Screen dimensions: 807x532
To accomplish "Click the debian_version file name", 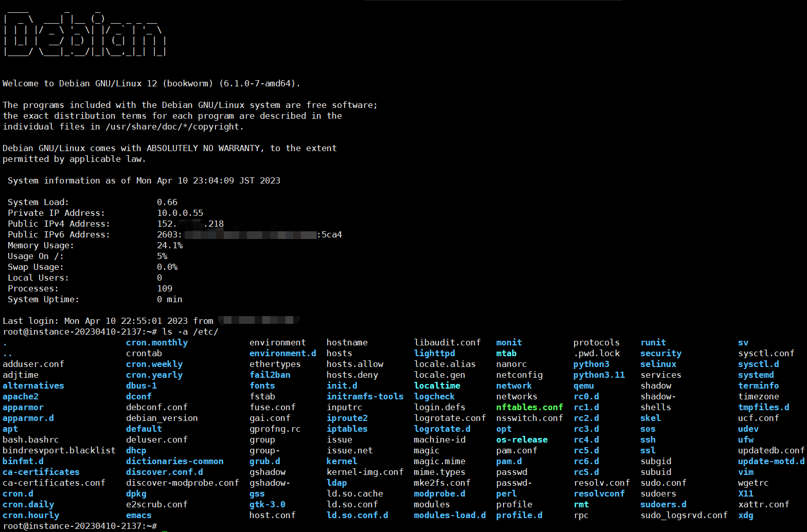I will pyautogui.click(x=162, y=418).
